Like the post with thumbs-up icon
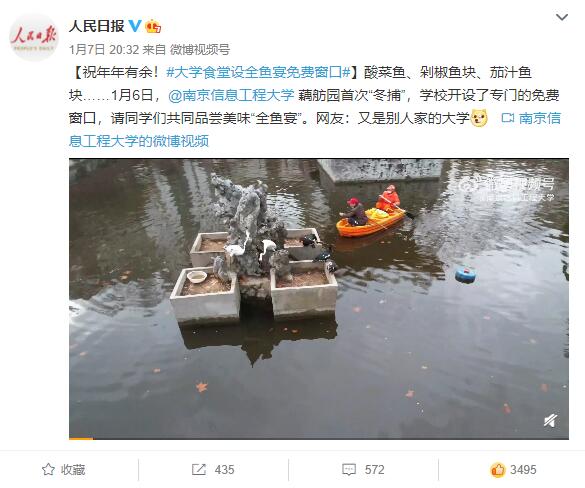The height and width of the screenshot is (488, 585). (498, 469)
